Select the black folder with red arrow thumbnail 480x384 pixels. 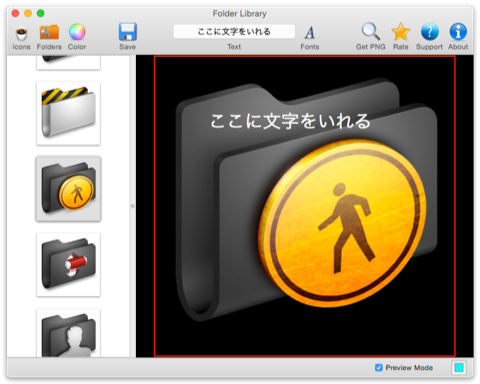pyautogui.click(x=68, y=265)
